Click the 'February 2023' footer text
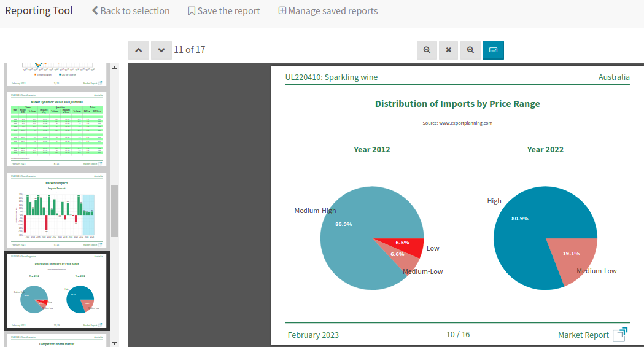 [313, 335]
